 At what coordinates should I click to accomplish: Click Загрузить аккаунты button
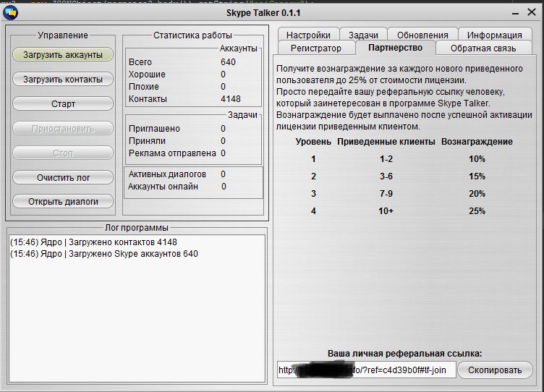(x=63, y=55)
